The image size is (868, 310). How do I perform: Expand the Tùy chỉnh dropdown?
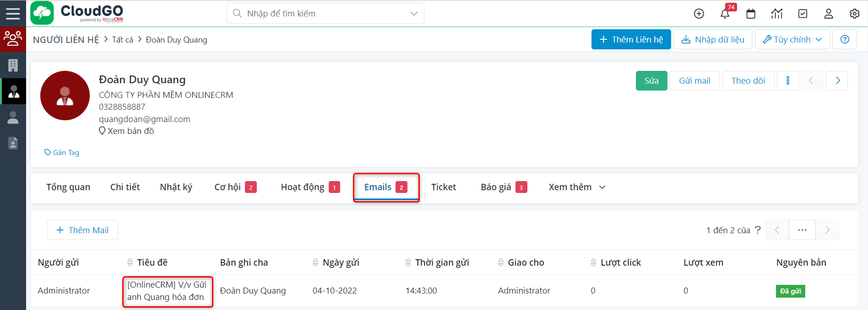tap(792, 39)
